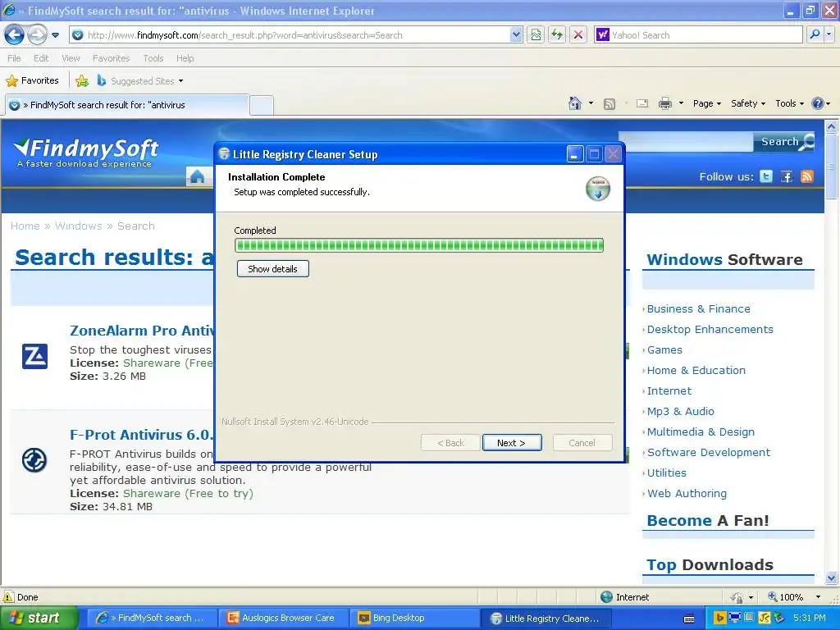Open Business & Finance category

coord(699,309)
